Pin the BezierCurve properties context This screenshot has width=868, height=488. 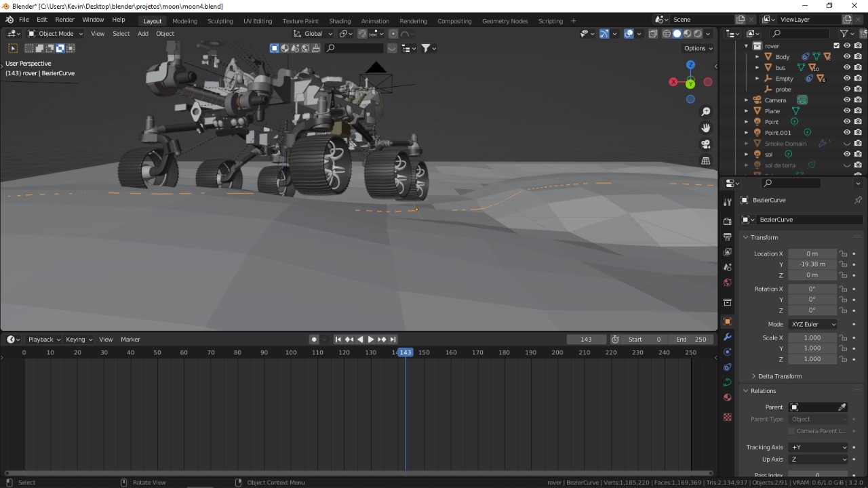[x=858, y=200]
